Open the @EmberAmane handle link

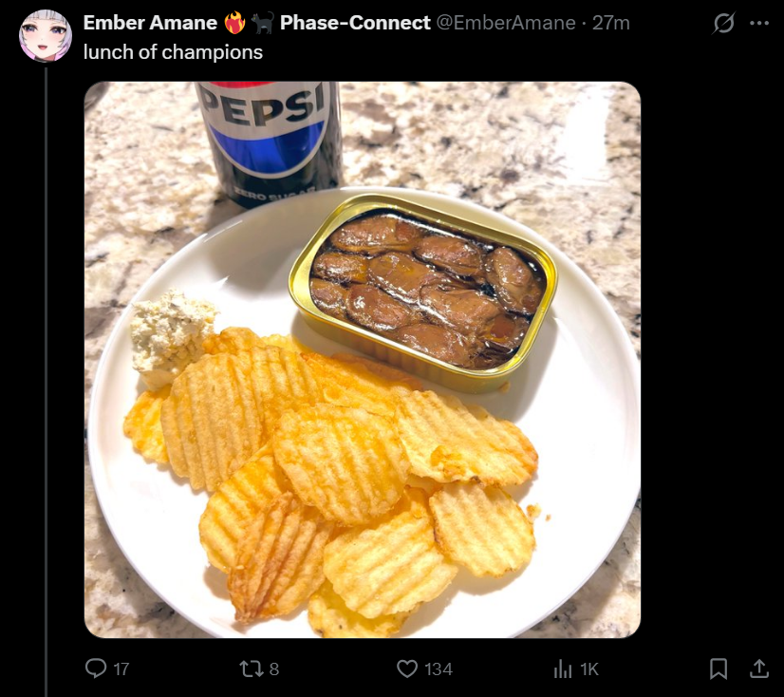click(506, 23)
